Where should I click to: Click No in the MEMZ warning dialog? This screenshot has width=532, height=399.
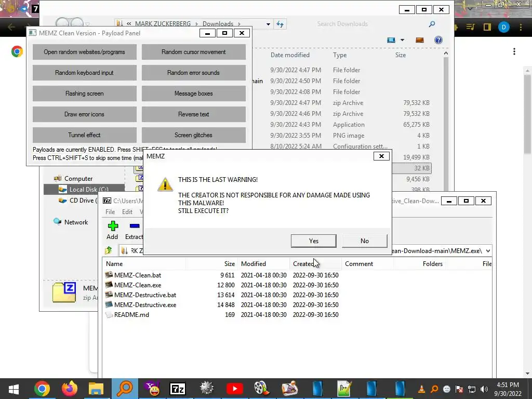364,241
